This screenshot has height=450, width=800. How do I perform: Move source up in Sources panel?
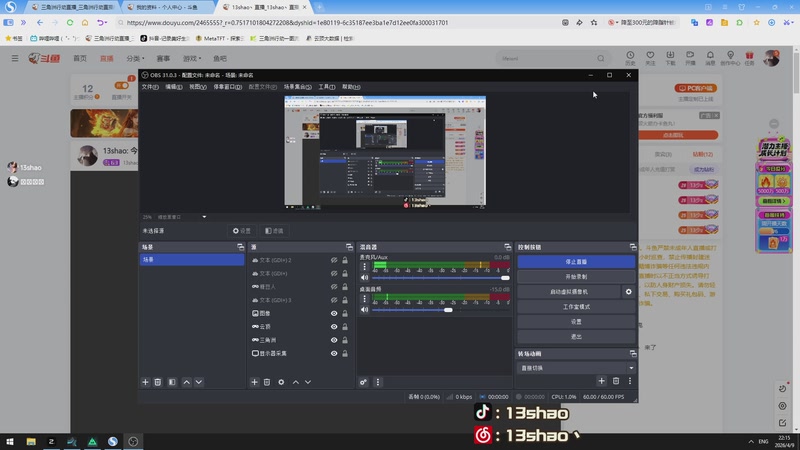296,382
